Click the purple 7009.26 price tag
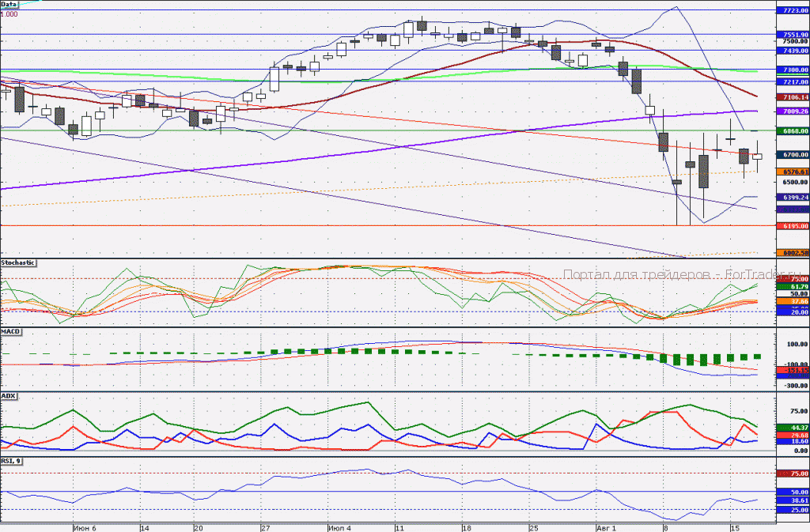Image resolution: width=810 pixels, height=532 pixels. (793, 111)
